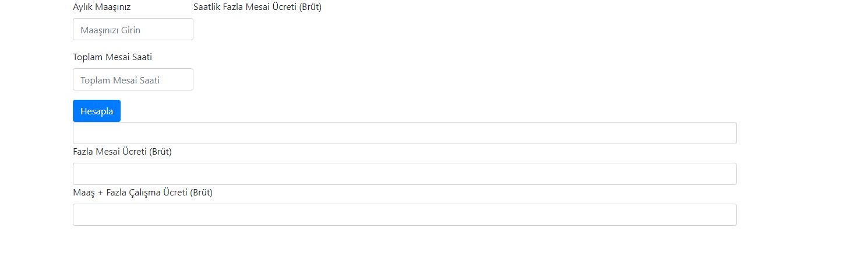Click the Hesapla button

click(x=97, y=111)
